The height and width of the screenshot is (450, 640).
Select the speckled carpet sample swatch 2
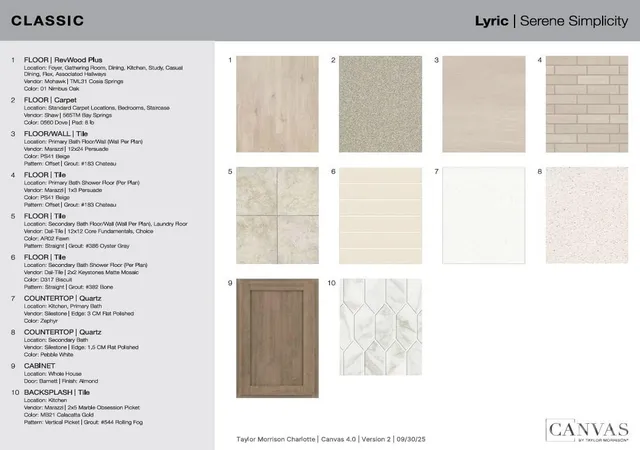click(x=380, y=104)
